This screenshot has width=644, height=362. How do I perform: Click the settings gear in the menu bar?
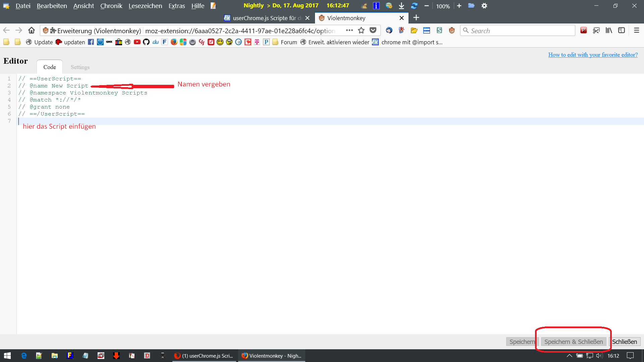pyautogui.click(x=484, y=6)
